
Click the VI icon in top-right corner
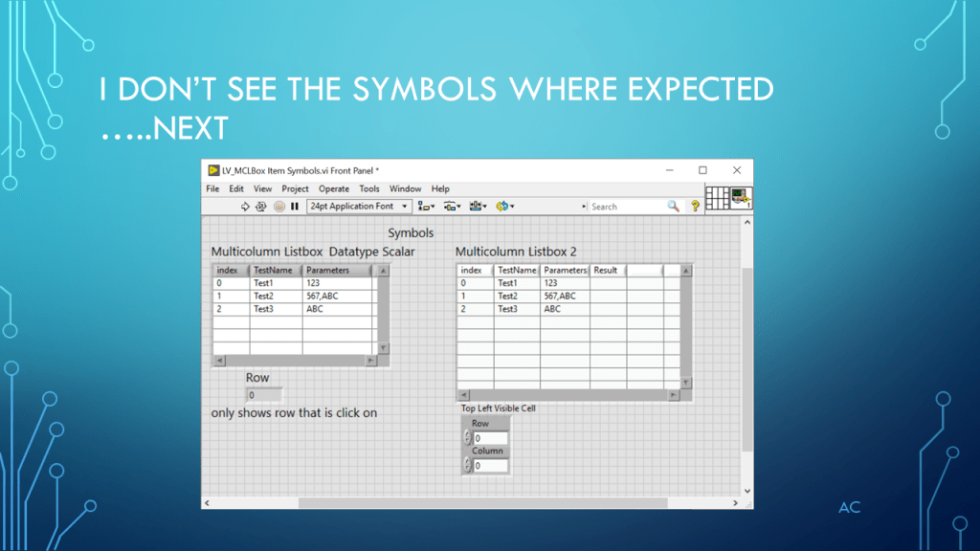click(740, 198)
